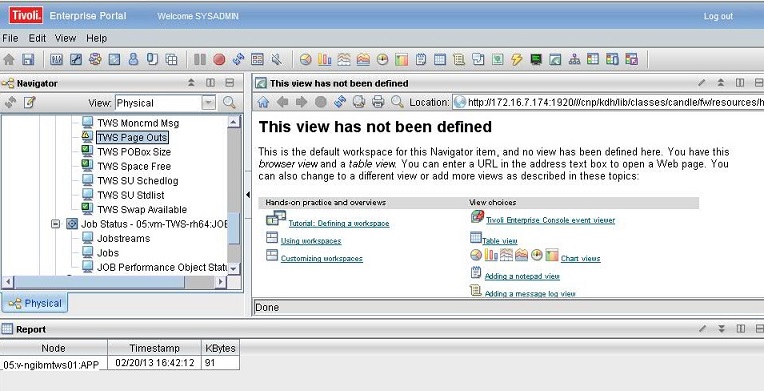Screen dimensions: 764x391
Task: Click the muted speaker sound icon
Action: click(277, 59)
